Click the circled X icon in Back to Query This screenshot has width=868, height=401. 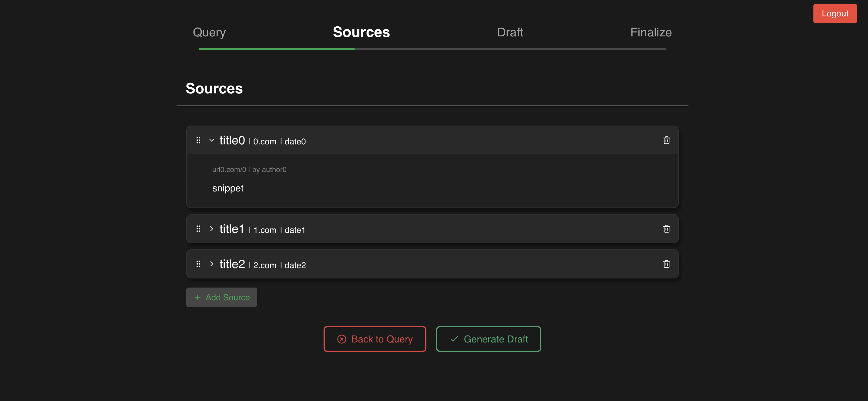point(341,339)
